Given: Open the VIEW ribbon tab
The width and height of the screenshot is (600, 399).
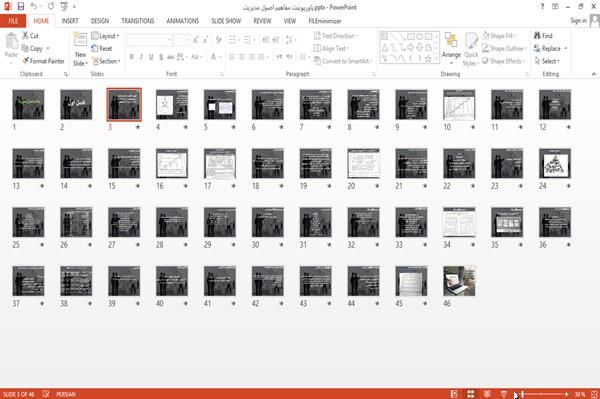Looking at the screenshot, I should [x=290, y=21].
